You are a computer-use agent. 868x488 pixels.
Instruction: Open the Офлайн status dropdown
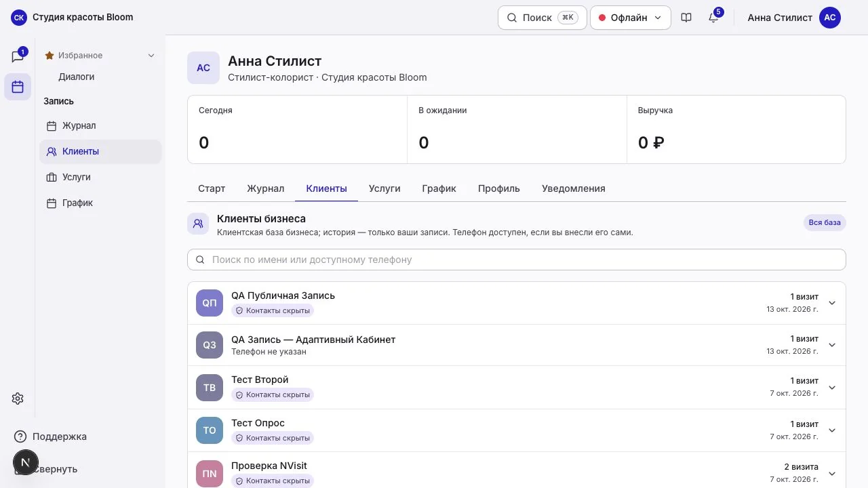[x=631, y=18]
